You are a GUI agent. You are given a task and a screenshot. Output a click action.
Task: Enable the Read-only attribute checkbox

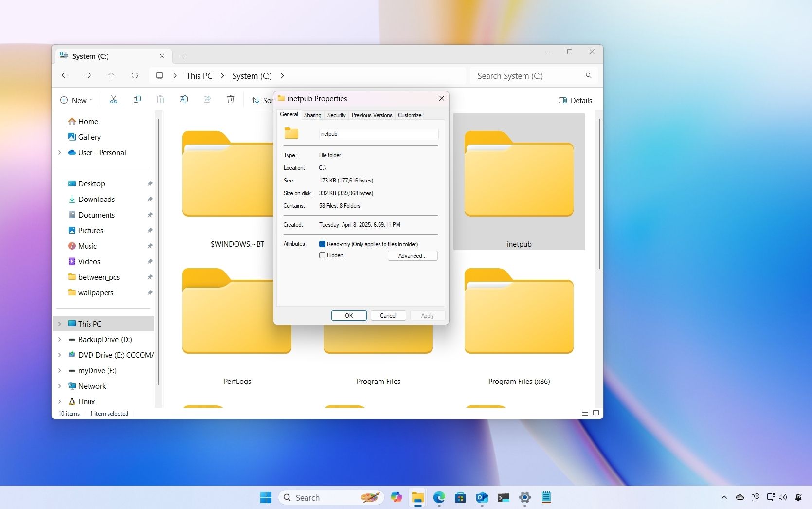point(322,244)
